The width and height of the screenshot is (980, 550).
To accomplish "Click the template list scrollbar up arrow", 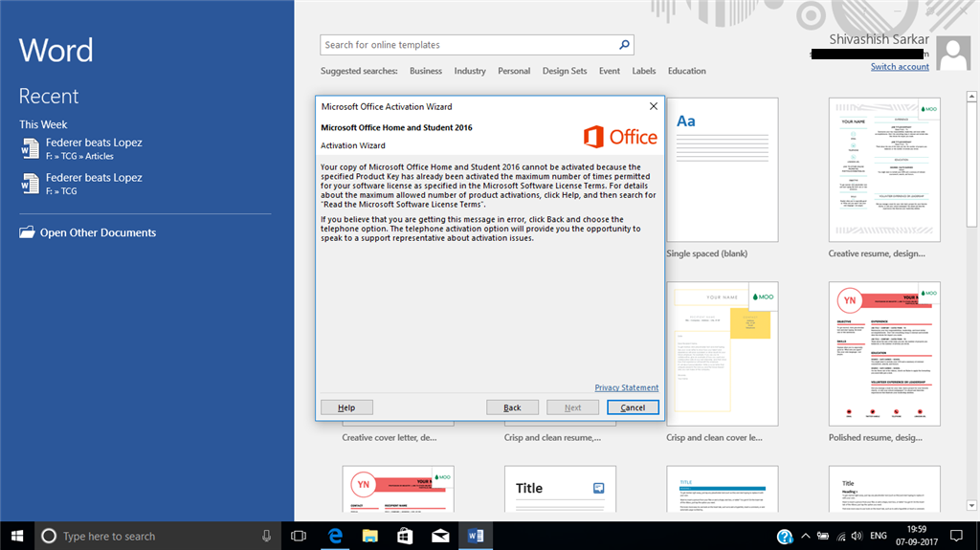I will point(971,97).
